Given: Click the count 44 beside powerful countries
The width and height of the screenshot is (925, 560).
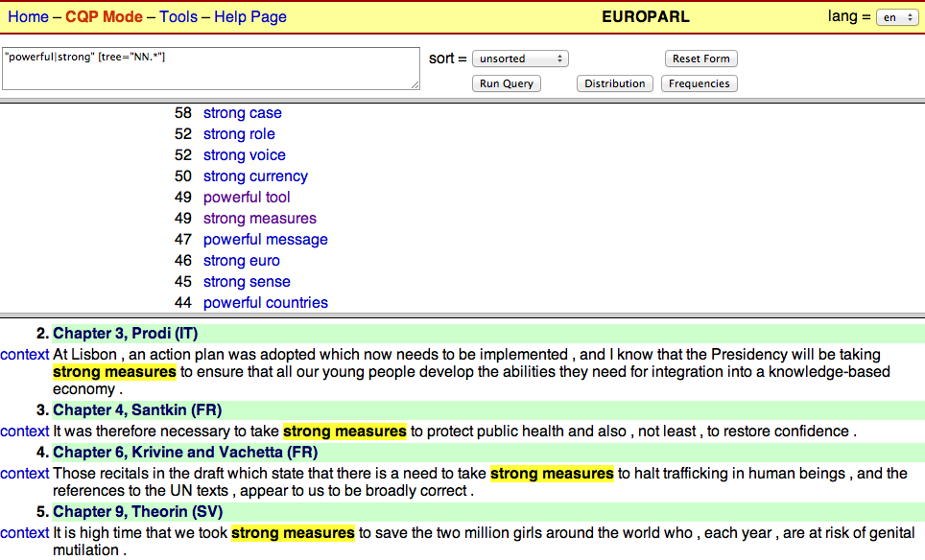Looking at the screenshot, I should 183,303.
